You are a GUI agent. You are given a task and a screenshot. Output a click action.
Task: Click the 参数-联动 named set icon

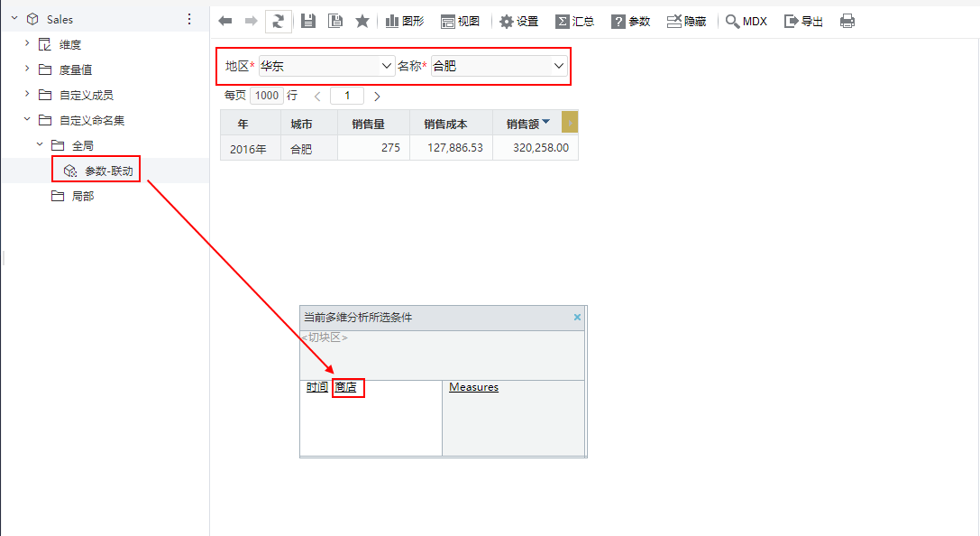(70, 171)
